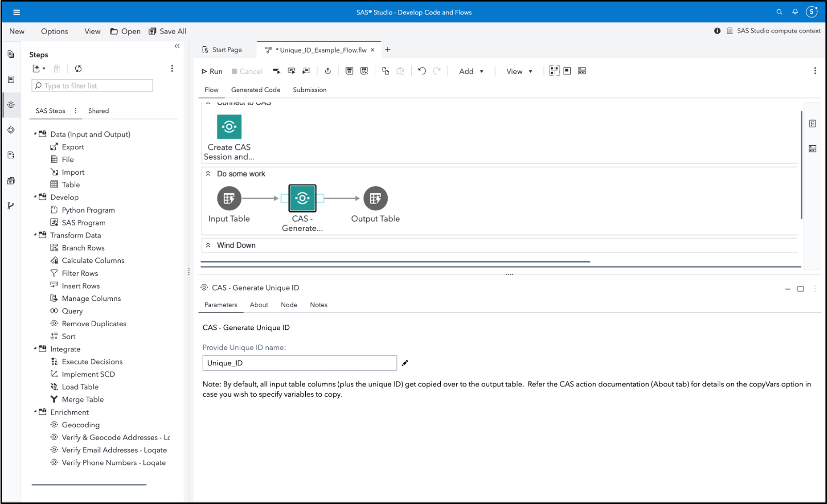Open flow toolbar overflow menu
This screenshot has height=504, width=827.
[x=815, y=71]
